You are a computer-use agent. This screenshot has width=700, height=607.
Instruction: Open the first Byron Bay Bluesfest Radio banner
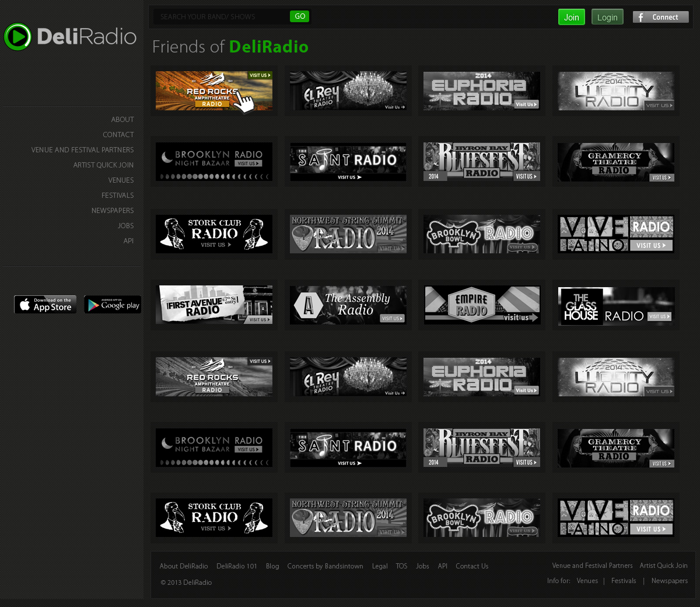tap(482, 162)
